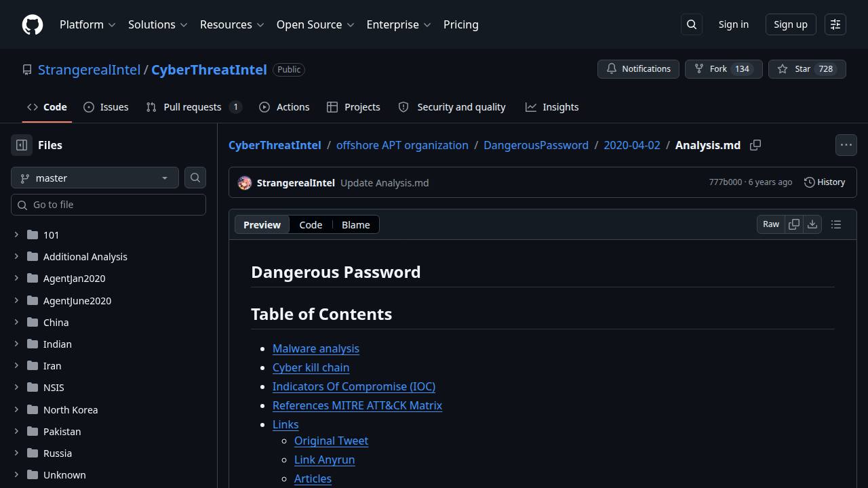Viewport: 868px width, 488px height.
Task: Open the master branch selector
Action: coord(95,178)
